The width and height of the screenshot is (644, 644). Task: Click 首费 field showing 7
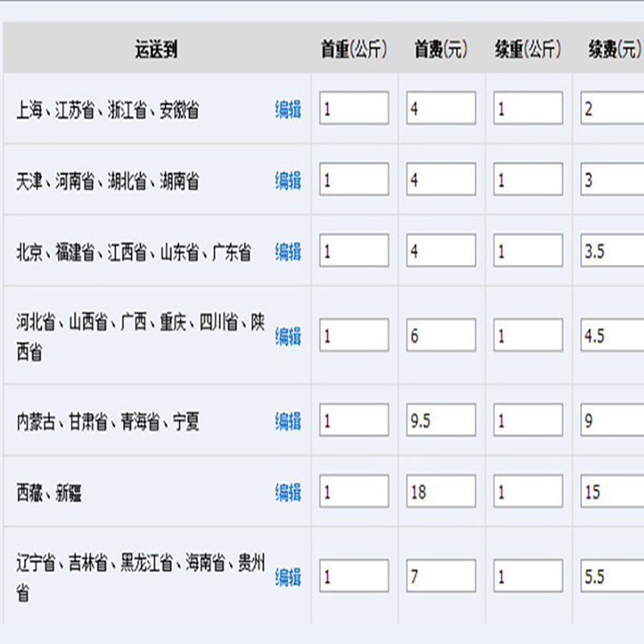point(441,576)
